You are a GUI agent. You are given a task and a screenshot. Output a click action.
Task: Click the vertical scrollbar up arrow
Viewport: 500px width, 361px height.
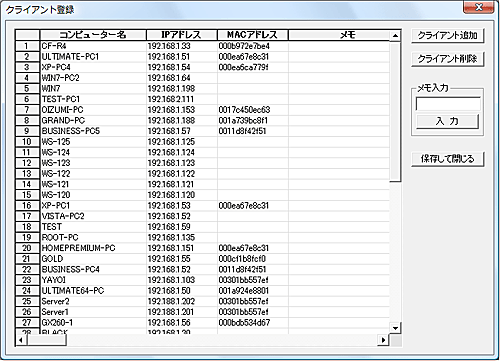pos(395,35)
